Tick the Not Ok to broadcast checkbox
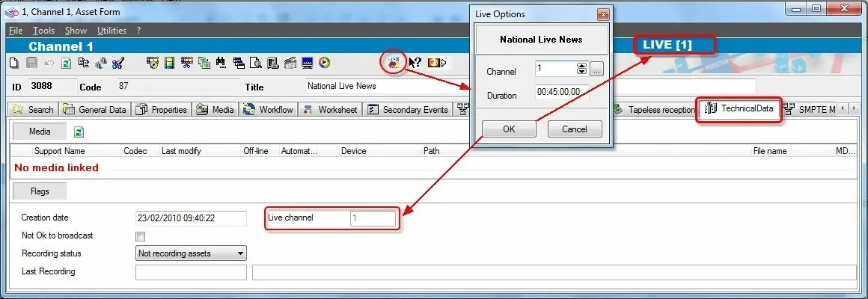The image size is (868, 299). 140,236
